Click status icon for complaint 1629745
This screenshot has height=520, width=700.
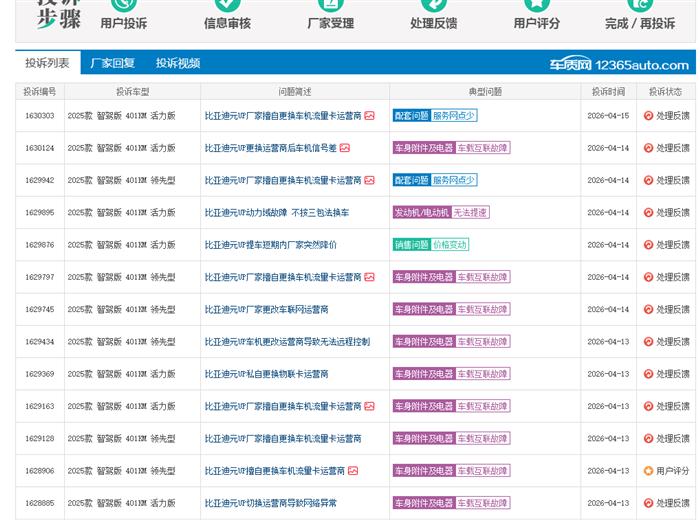pyautogui.click(x=648, y=309)
